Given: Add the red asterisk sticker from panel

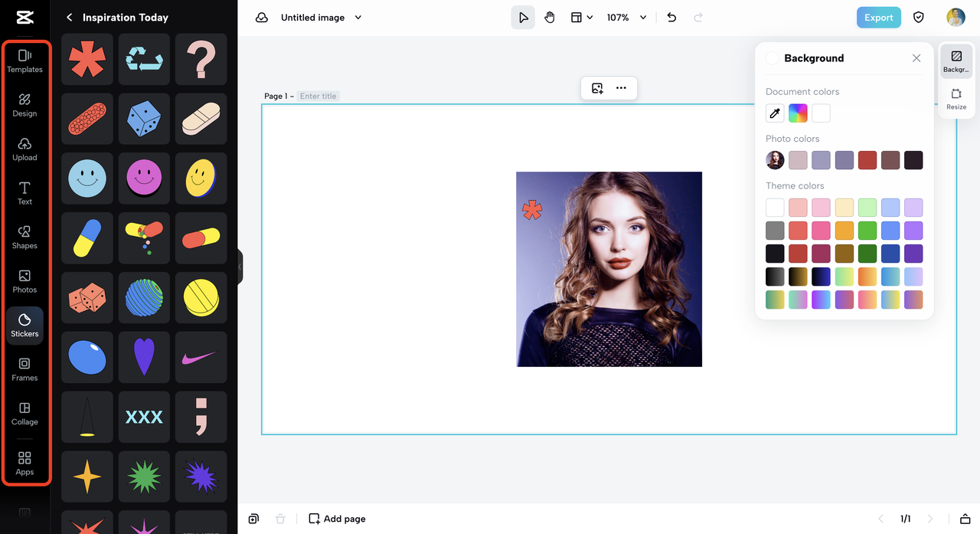Looking at the screenshot, I should click(x=87, y=59).
